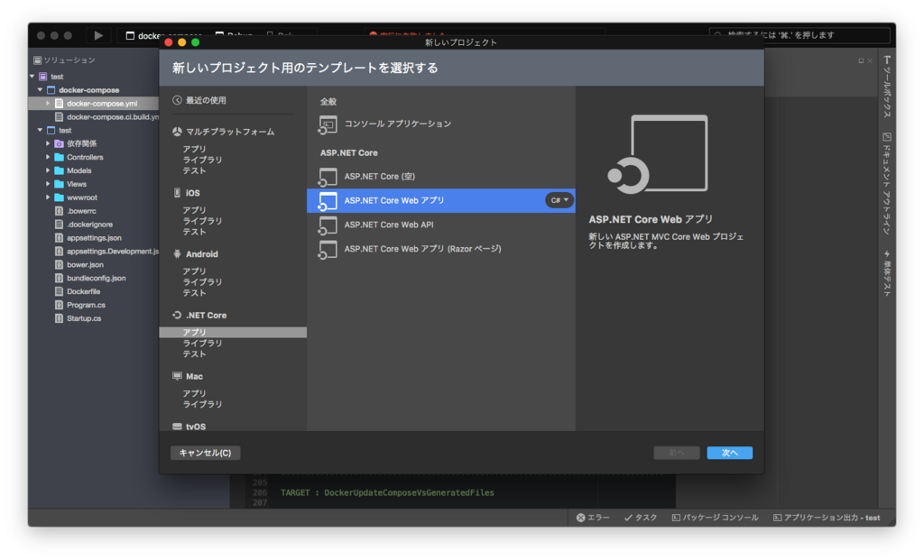The width and height of the screenshot is (924, 560).
Task: Select ライブラリ under .NET Core
Action: click(202, 344)
